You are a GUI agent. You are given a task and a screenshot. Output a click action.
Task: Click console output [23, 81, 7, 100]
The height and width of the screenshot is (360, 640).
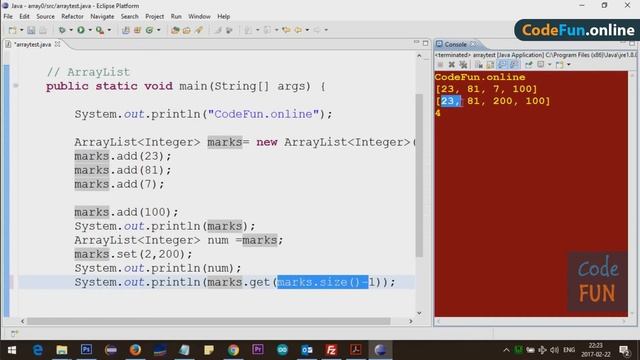pos(486,89)
